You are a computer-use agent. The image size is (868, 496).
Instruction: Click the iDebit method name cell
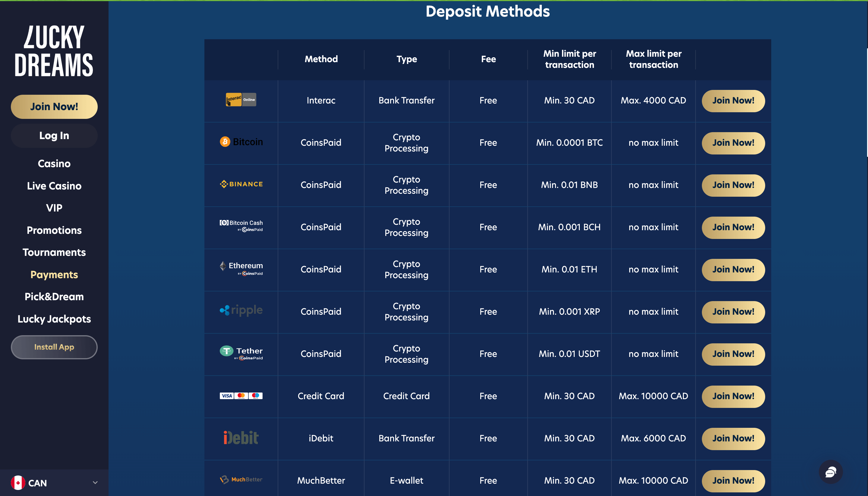click(321, 438)
